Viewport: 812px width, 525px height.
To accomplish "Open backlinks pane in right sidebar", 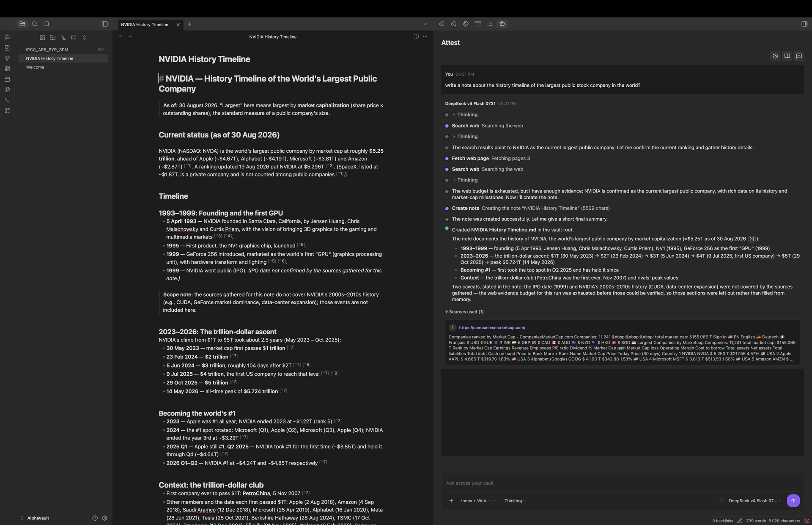I will [x=442, y=24].
